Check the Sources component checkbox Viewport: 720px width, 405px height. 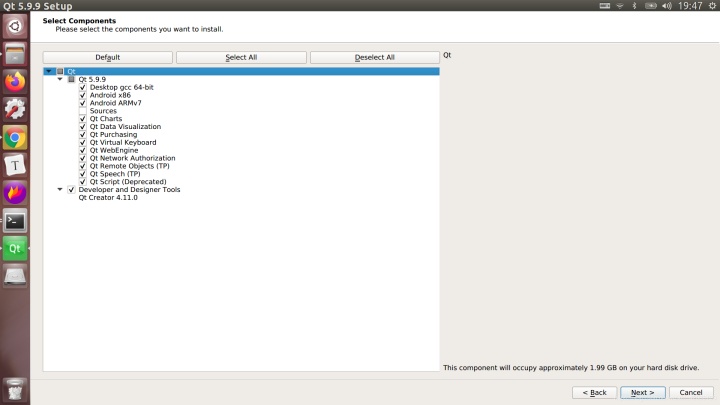click(x=83, y=111)
